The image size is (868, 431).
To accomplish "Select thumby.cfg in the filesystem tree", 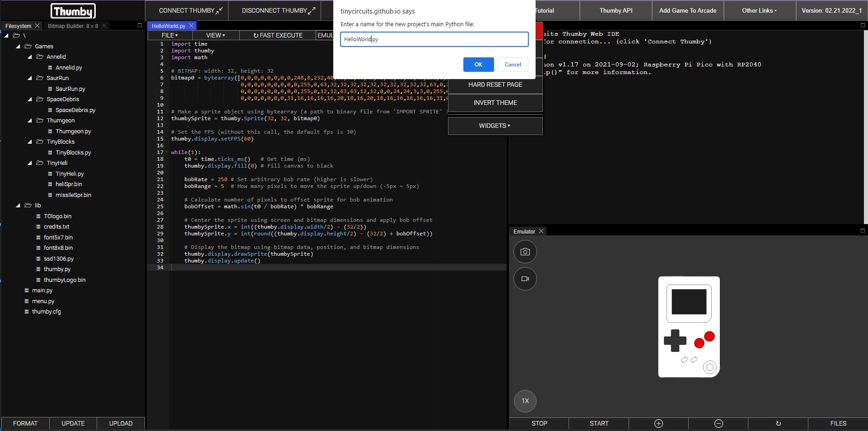I will coord(46,312).
